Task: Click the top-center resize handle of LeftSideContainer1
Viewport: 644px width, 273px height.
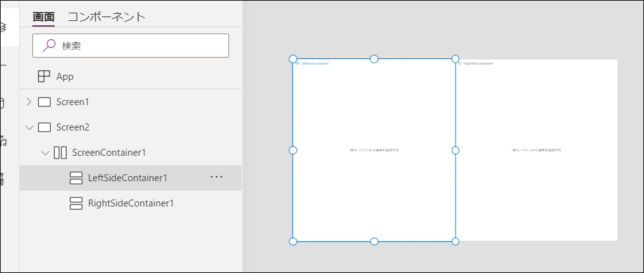Action: point(374,59)
